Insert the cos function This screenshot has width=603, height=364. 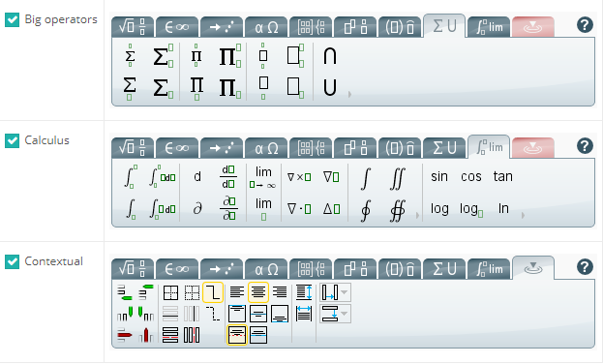click(471, 176)
